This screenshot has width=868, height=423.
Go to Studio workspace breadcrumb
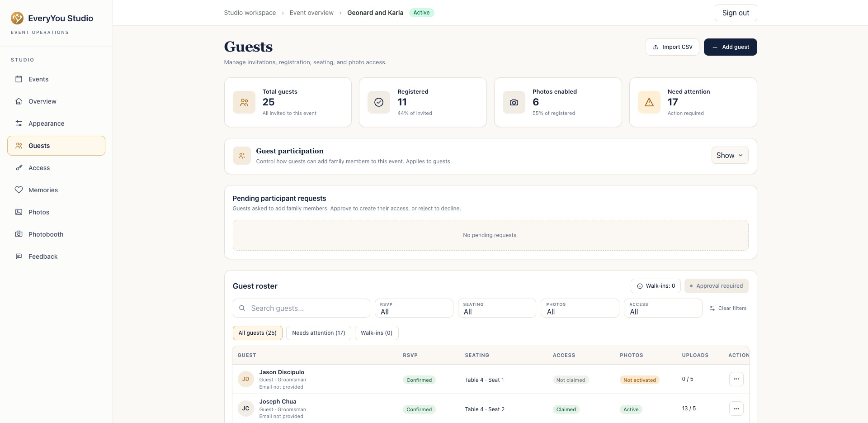tap(250, 13)
